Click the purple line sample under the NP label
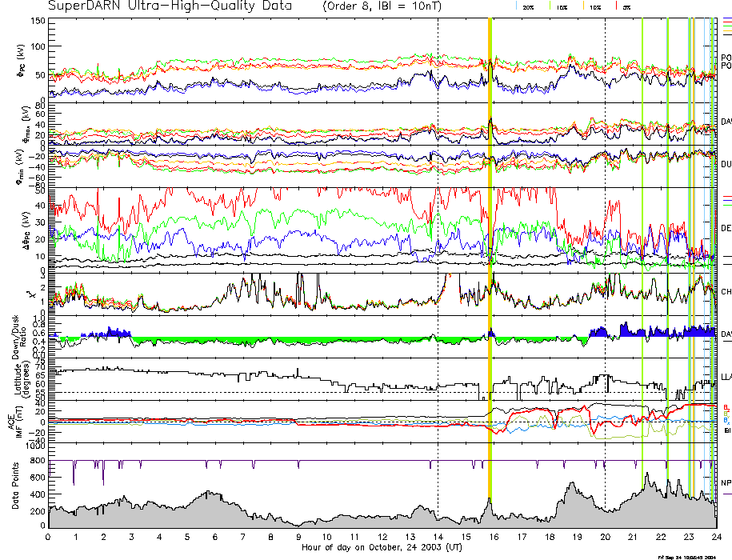The image size is (732, 560). 727,494
